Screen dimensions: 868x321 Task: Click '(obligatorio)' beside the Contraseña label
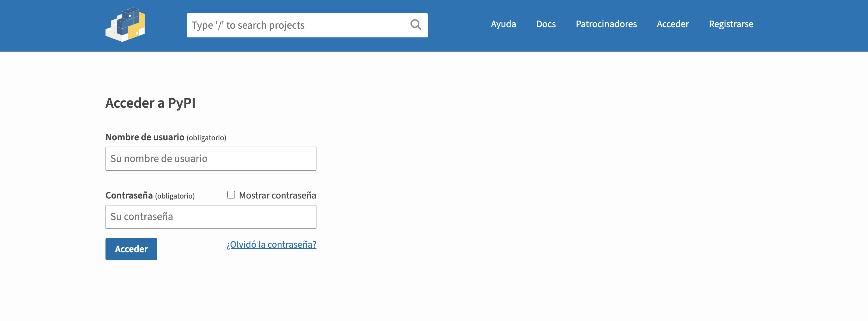coord(175,196)
